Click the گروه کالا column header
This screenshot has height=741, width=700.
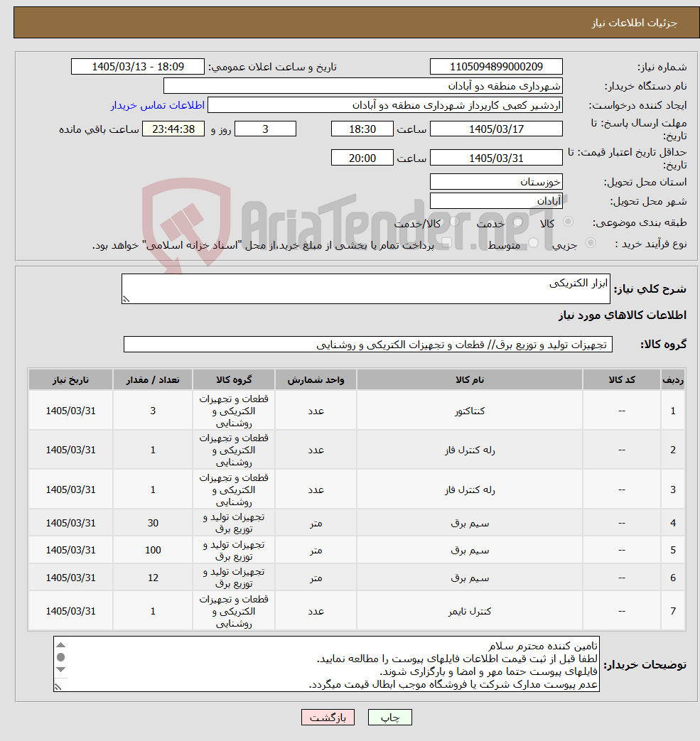pos(234,380)
